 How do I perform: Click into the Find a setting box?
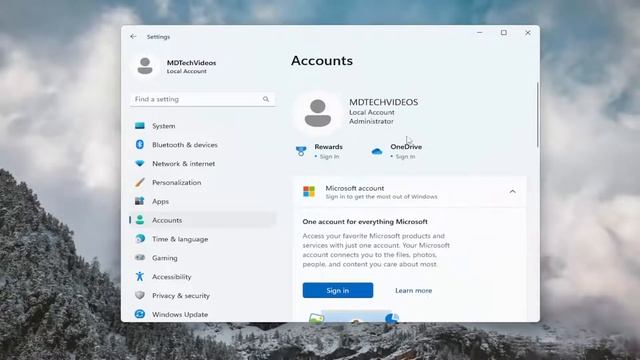202,99
